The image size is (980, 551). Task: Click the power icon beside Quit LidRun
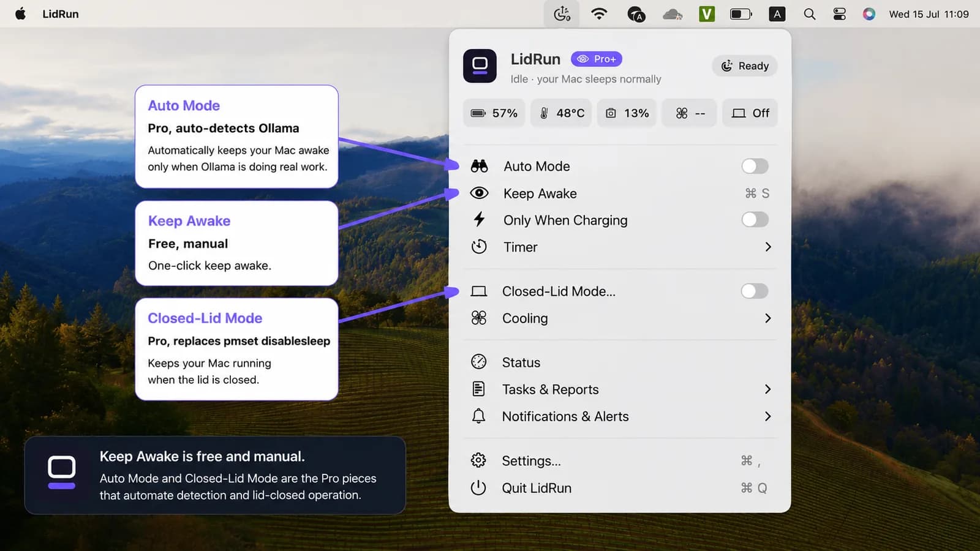[478, 487]
